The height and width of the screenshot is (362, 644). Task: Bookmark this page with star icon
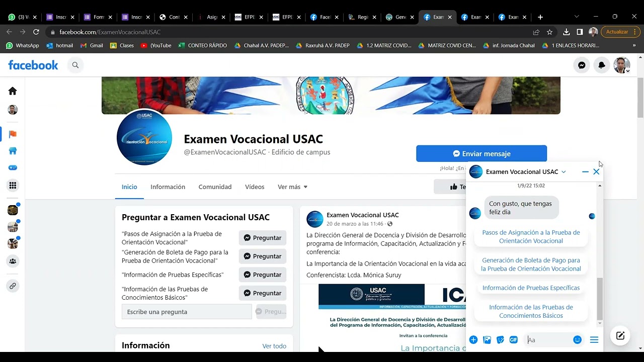click(x=549, y=32)
